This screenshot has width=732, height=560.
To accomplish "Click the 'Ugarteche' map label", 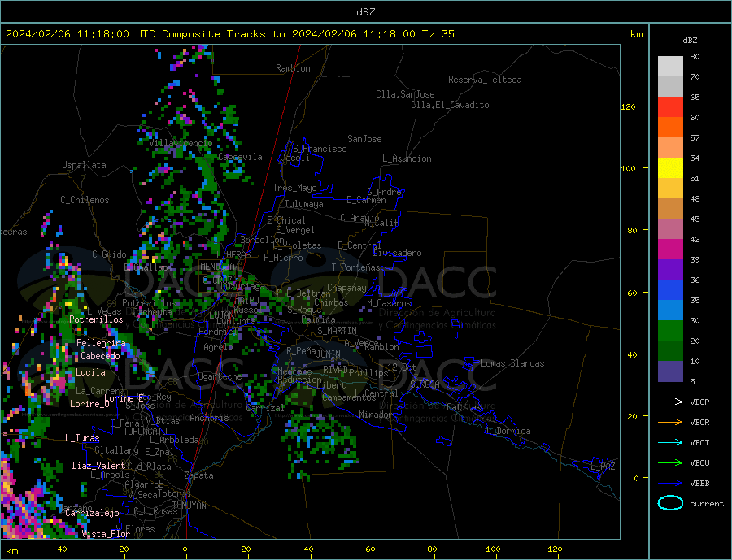I will (220, 376).
